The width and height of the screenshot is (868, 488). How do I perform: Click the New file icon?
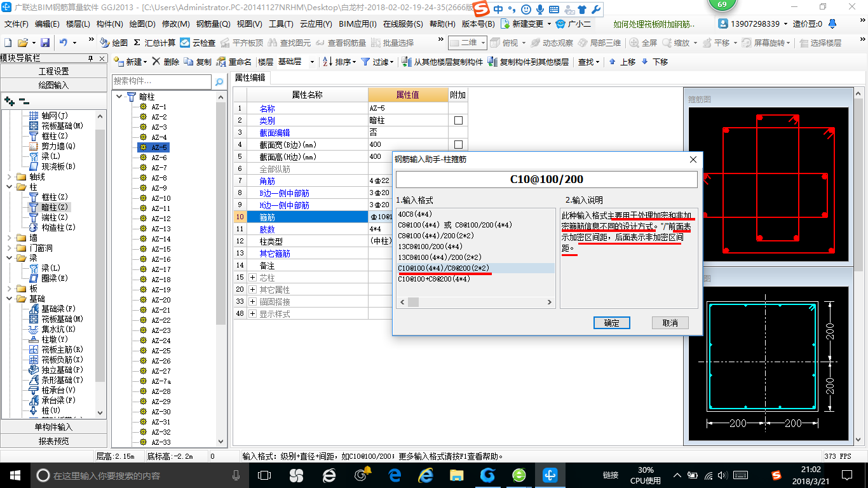[8, 43]
